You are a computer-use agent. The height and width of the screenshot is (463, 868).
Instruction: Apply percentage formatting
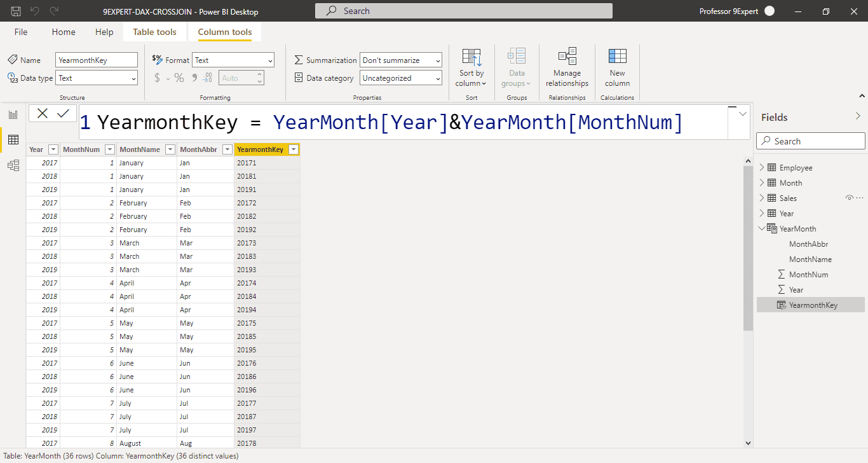(179, 78)
